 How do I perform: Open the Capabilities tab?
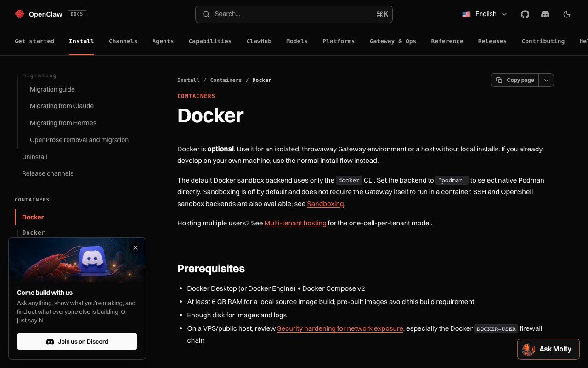pyautogui.click(x=210, y=41)
